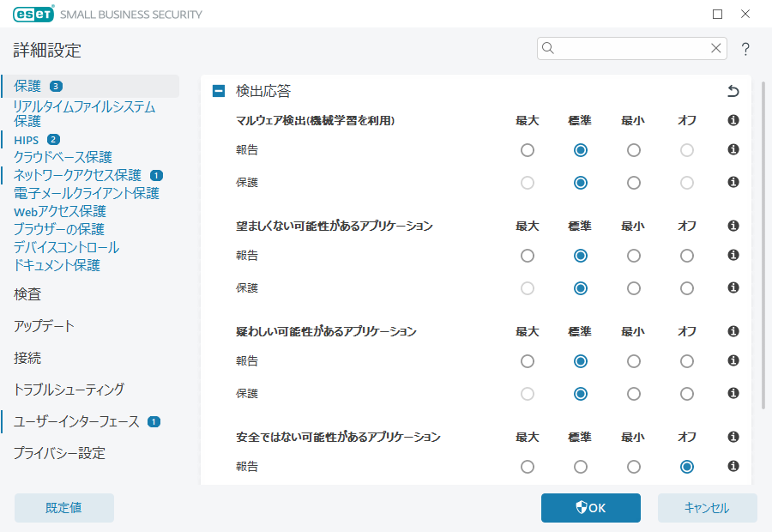This screenshot has width=772, height=532.
Task: Expand the アップデート category in sidebar
Action: point(44,326)
